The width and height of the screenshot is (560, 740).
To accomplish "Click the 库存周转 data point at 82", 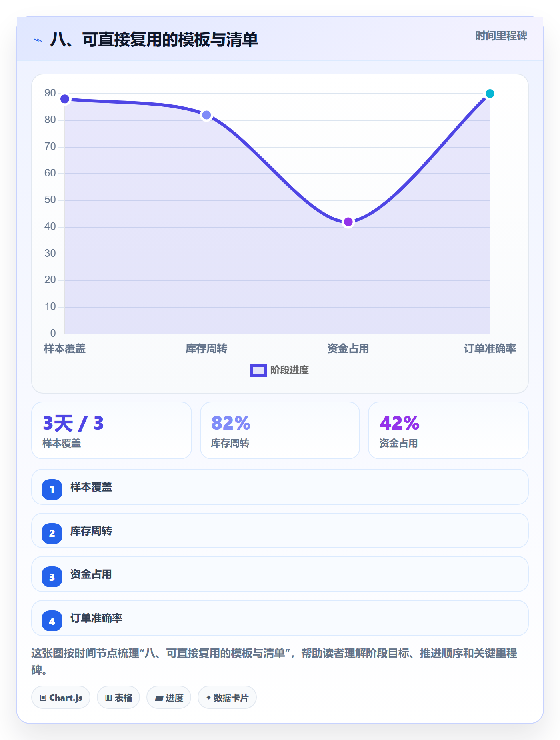I will 206,115.
